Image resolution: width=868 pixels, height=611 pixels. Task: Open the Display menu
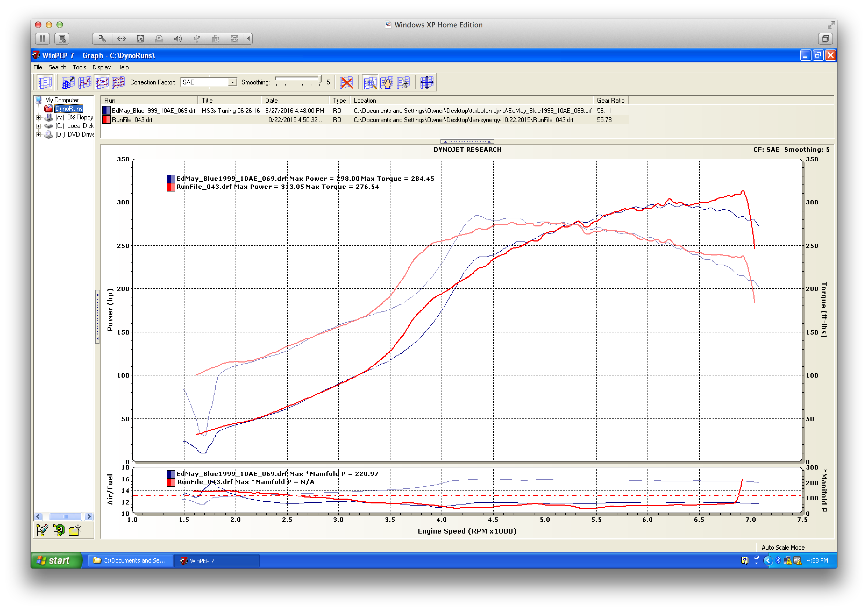(101, 67)
